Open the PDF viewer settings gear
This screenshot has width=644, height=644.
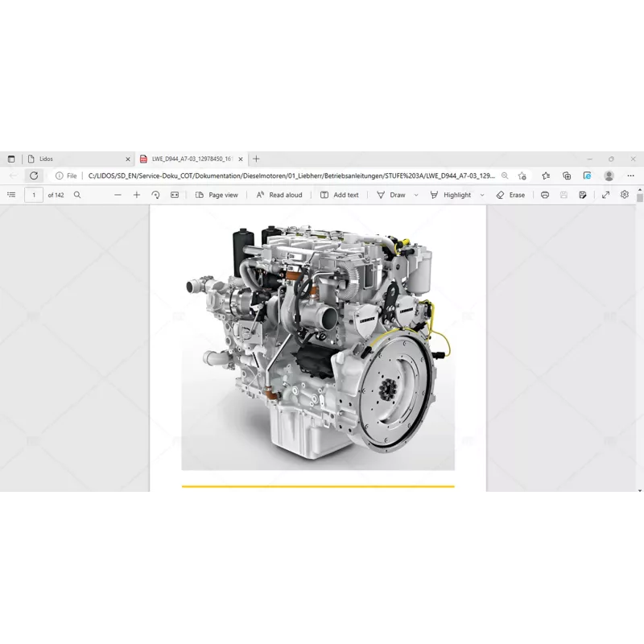(x=625, y=194)
